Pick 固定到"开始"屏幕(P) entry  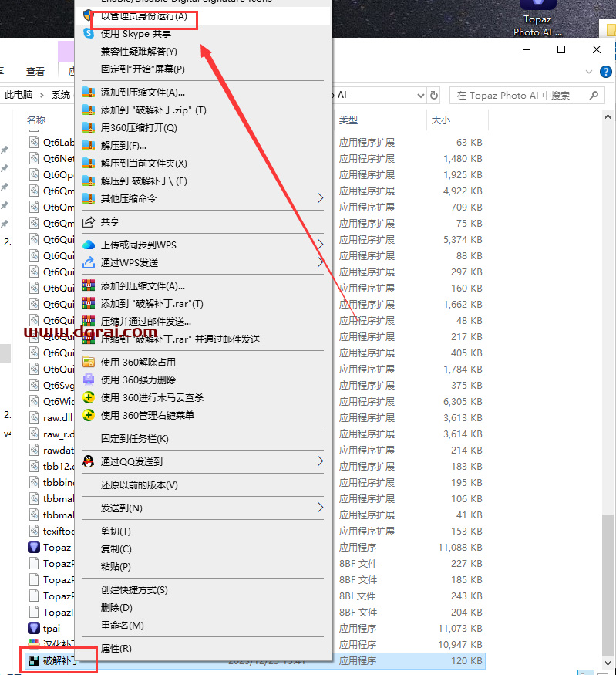pos(143,69)
